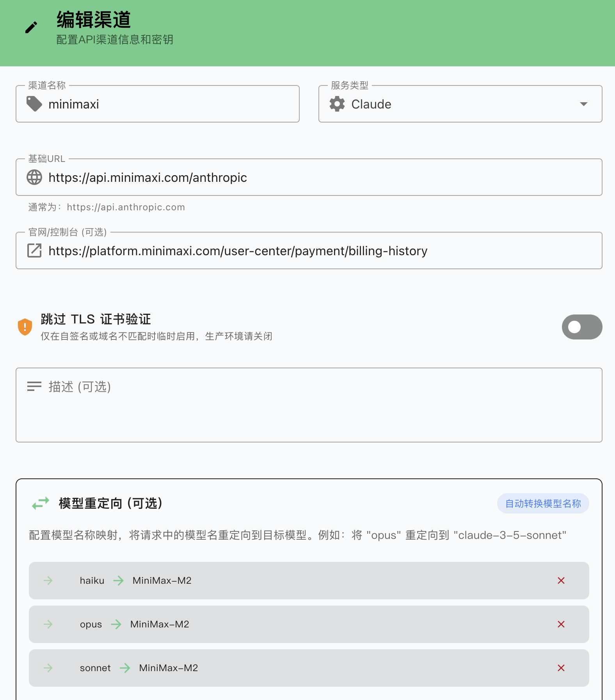The width and height of the screenshot is (615, 700).
Task: Click the base URL (基础URL) input field
Action: point(309,177)
